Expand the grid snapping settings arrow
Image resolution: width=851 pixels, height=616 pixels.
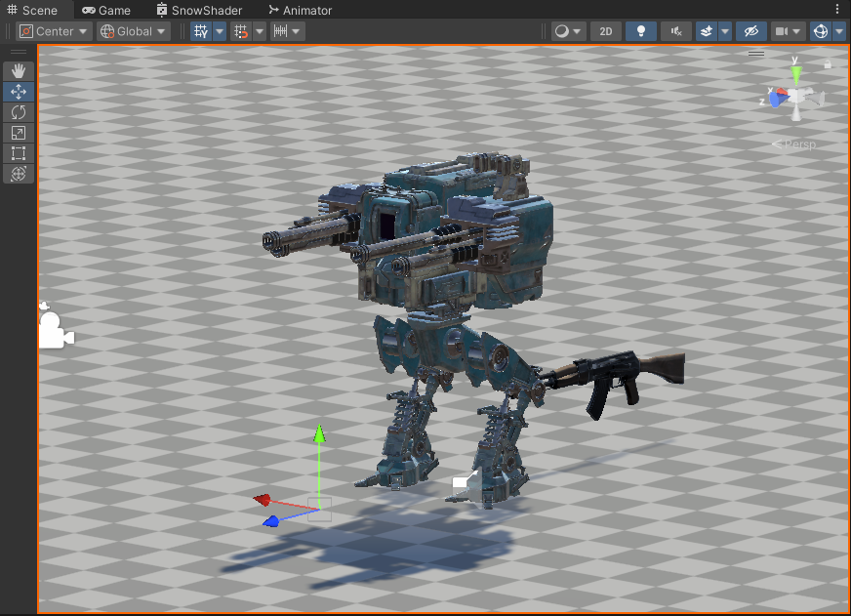point(260,31)
